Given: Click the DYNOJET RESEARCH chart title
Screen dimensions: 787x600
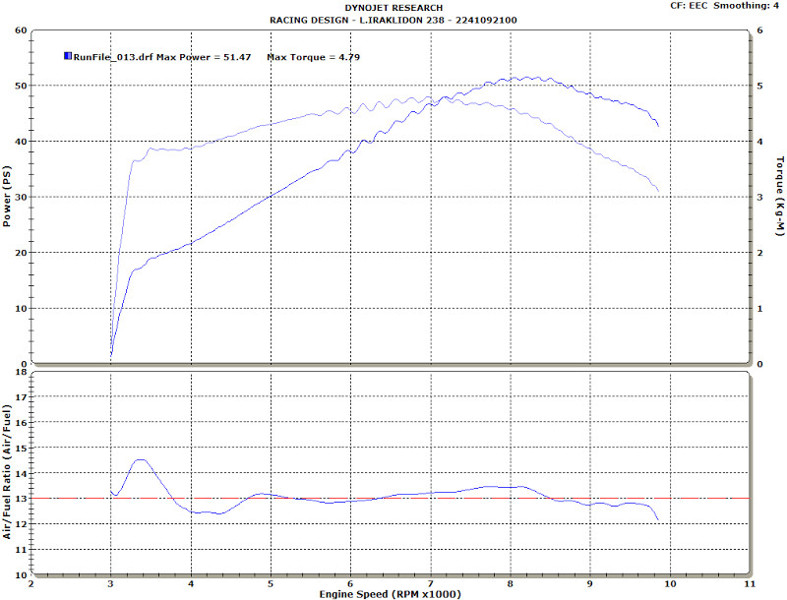Looking at the screenshot, I should (x=393, y=8).
